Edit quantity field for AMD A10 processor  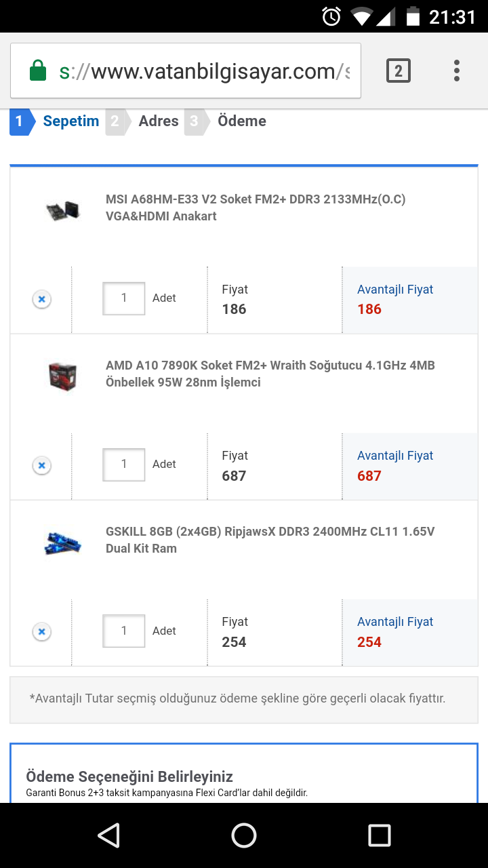tap(123, 465)
